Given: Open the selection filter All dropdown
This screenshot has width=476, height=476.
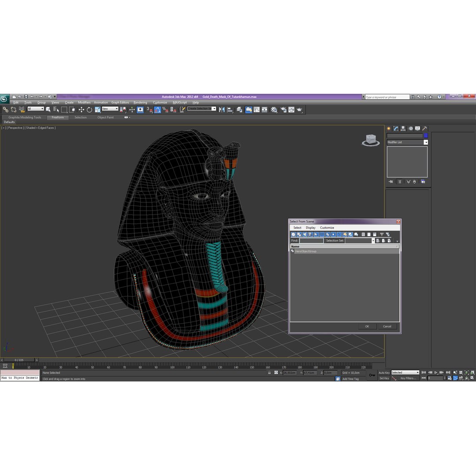Looking at the screenshot, I should tap(36, 109).
